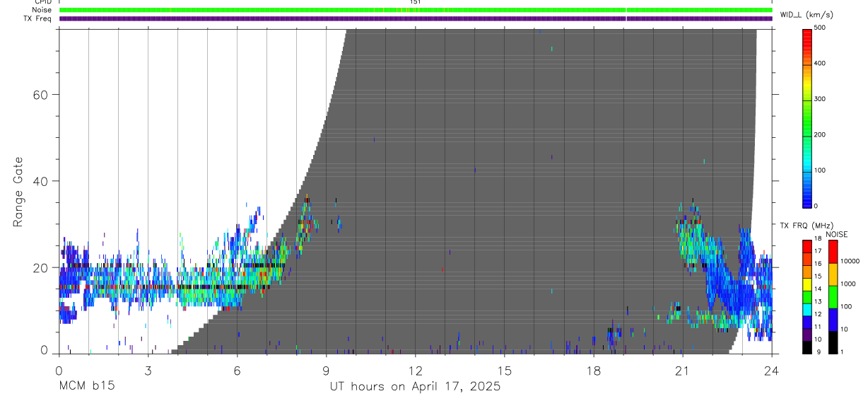Click the 1 tick on NOISE legend
This screenshot has width=868, height=401.
(842, 351)
